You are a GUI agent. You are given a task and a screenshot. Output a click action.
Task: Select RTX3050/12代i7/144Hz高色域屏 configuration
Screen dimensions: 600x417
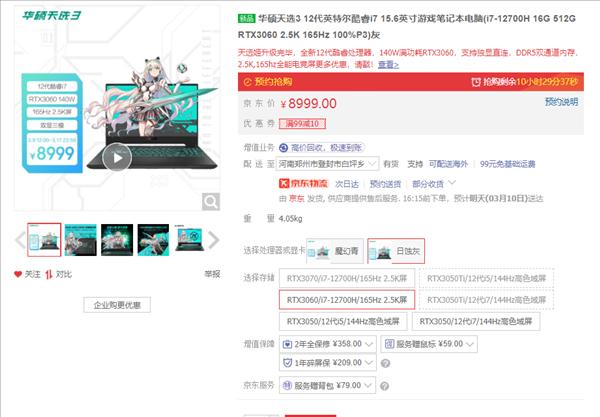click(x=476, y=321)
